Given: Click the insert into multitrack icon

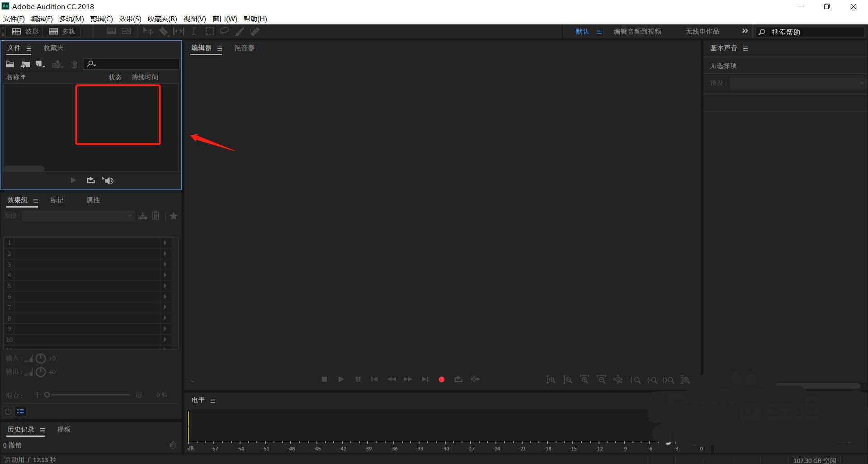Looking at the screenshot, I should point(57,64).
